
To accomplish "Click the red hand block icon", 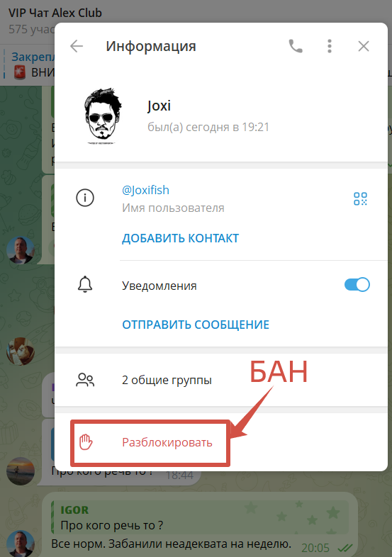I will click(x=86, y=442).
